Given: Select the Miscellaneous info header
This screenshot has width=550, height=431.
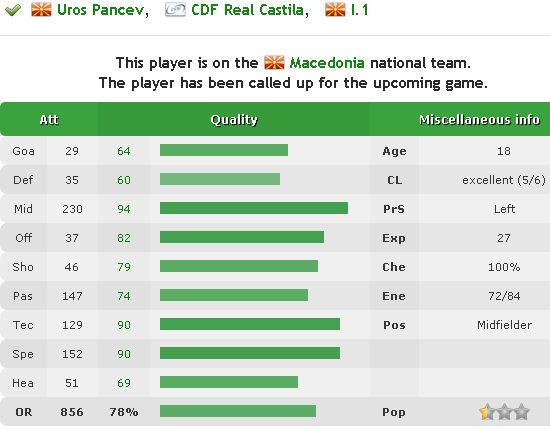Looking at the screenshot, I should [479, 120].
